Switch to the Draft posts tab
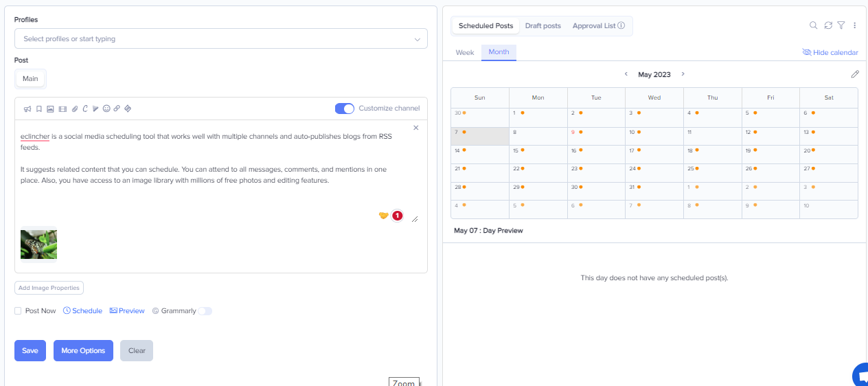 542,25
